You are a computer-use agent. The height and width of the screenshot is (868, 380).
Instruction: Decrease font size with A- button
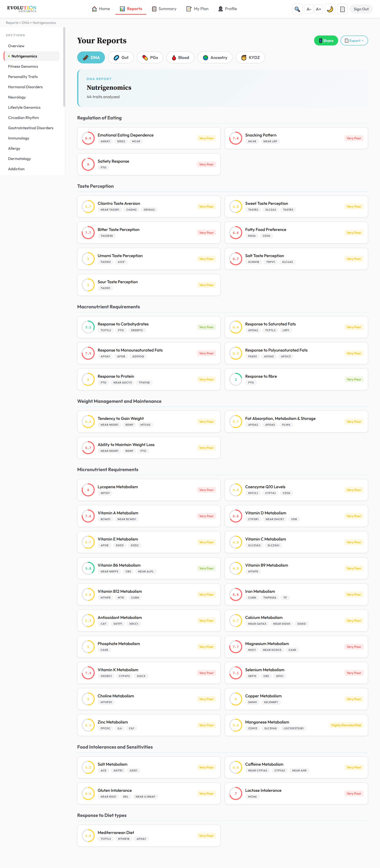309,9
